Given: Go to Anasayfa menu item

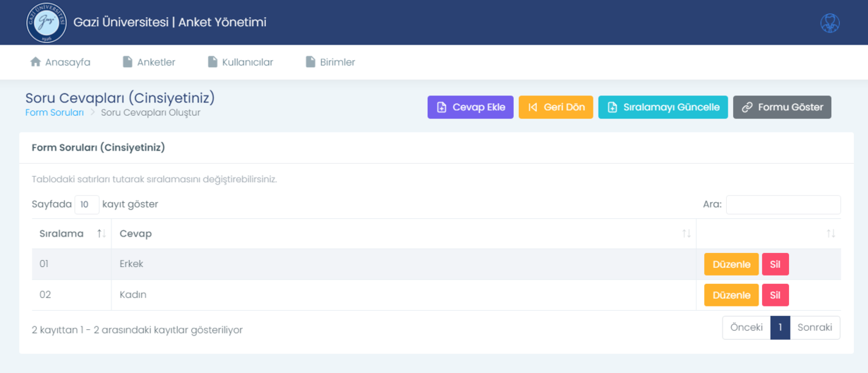Looking at the screenshot, I should 61,62.
